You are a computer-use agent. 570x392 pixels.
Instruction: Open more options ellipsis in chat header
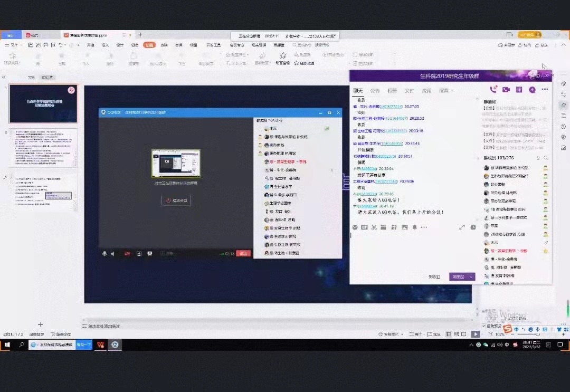click(x=545, y=90)
